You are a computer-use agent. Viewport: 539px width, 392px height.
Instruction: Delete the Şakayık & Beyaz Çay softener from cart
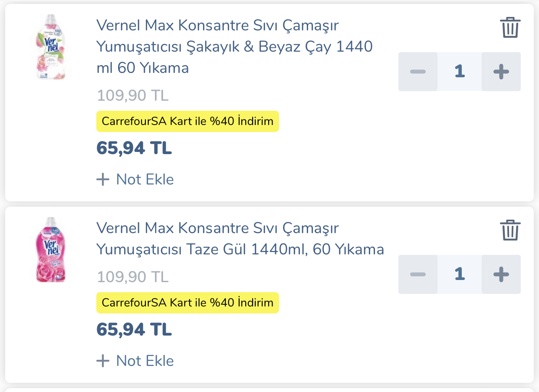click(x=510, y=28)
